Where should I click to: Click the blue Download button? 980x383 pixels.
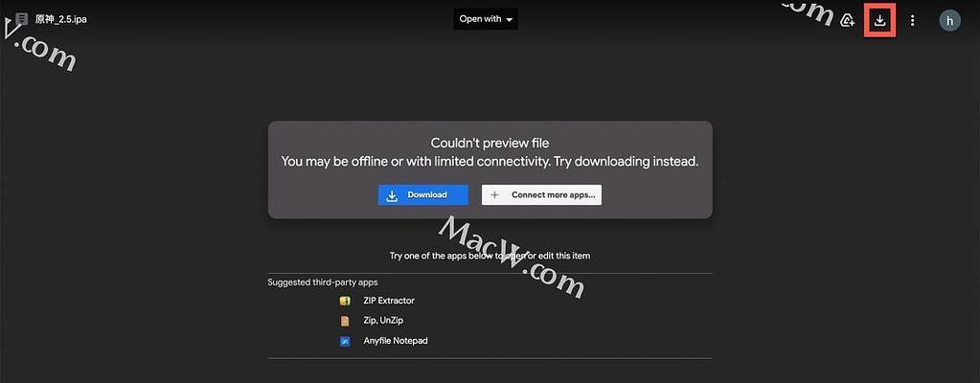[x=423, y=195]
